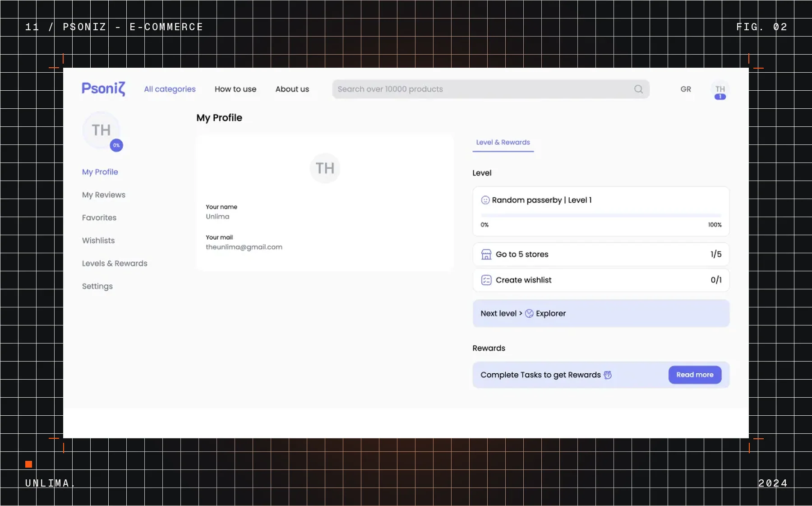The image size is (812, 506).
Task: Click the smiley icon beside Random passerby
Action: click(x=485, y=200)
